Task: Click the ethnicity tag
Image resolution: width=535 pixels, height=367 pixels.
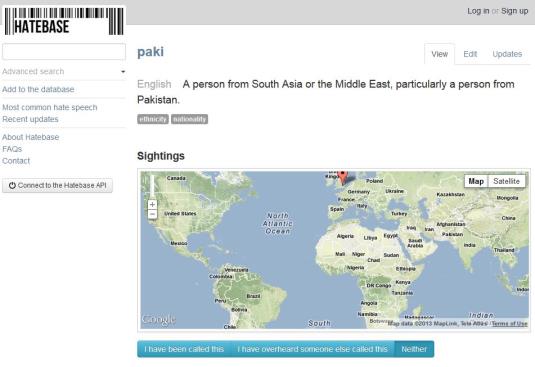Action: click(153, 119)
